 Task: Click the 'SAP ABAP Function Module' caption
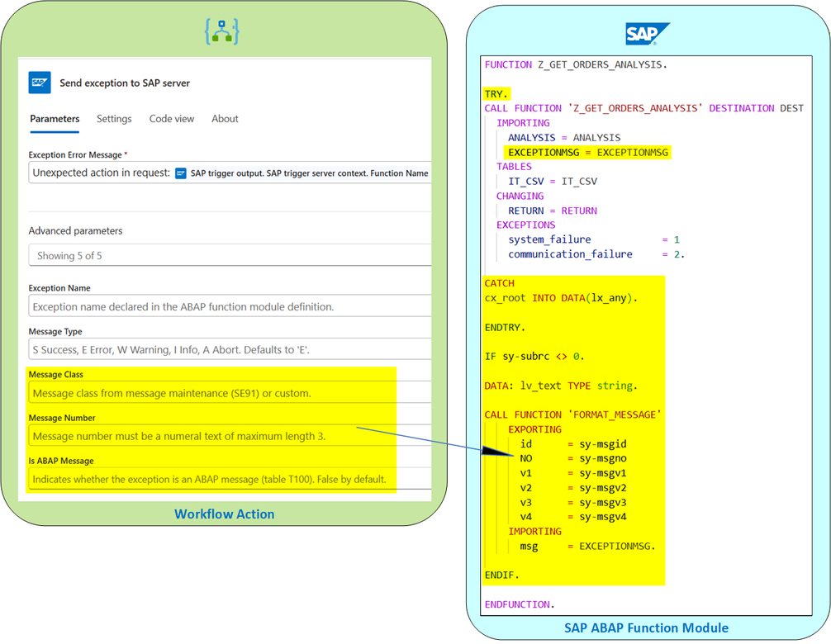coord(646,628)
